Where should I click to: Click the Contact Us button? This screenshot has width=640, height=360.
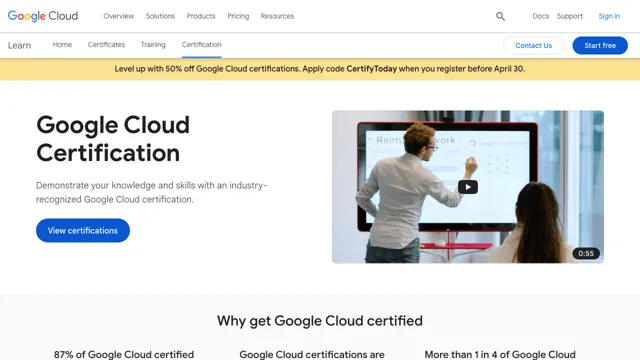coord(533,45)
